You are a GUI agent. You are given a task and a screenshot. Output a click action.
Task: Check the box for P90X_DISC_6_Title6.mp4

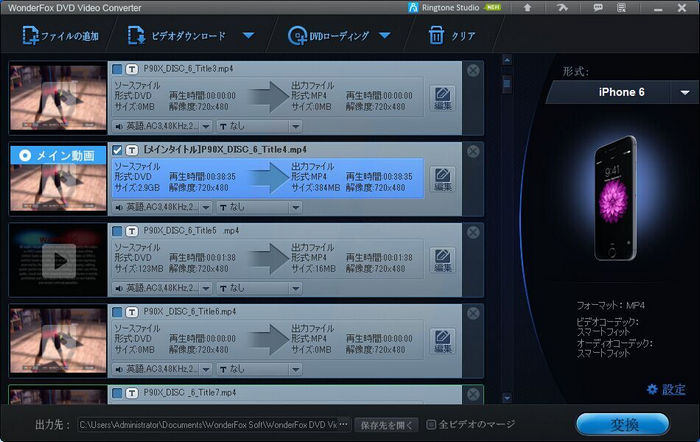click(117, 312)
